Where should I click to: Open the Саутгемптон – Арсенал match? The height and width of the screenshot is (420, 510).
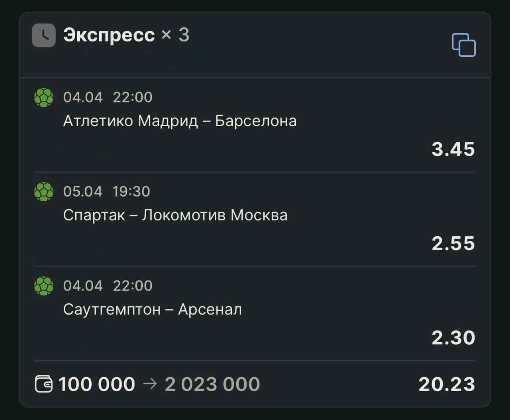point(153,309)
